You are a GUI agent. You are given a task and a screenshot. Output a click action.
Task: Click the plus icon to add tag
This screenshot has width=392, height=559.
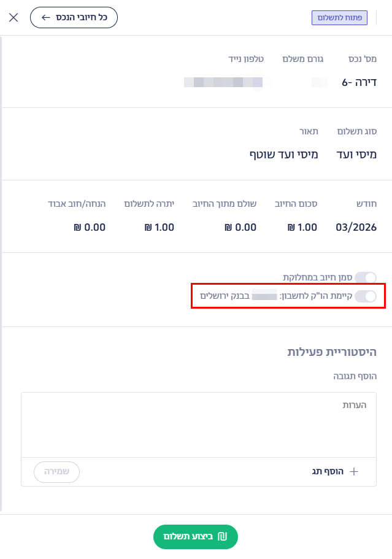tap(353, 471)
